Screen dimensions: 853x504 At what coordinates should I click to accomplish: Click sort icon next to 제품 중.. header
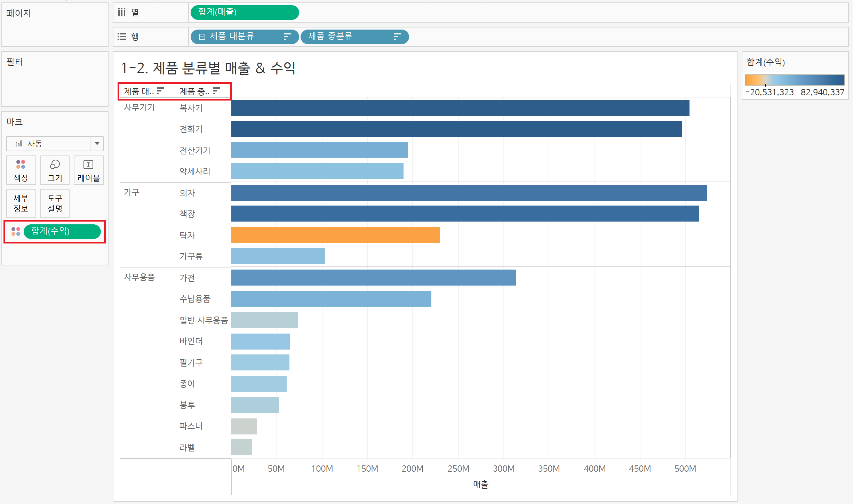tap(216, 91)
